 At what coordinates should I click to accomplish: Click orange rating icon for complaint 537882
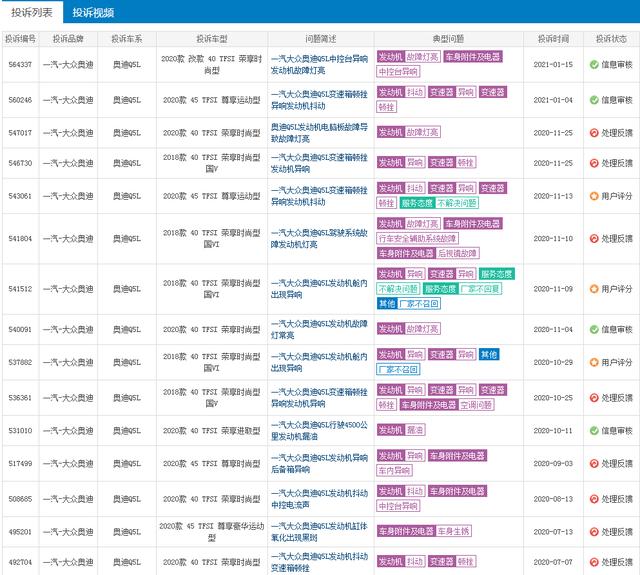coord(594,362)
